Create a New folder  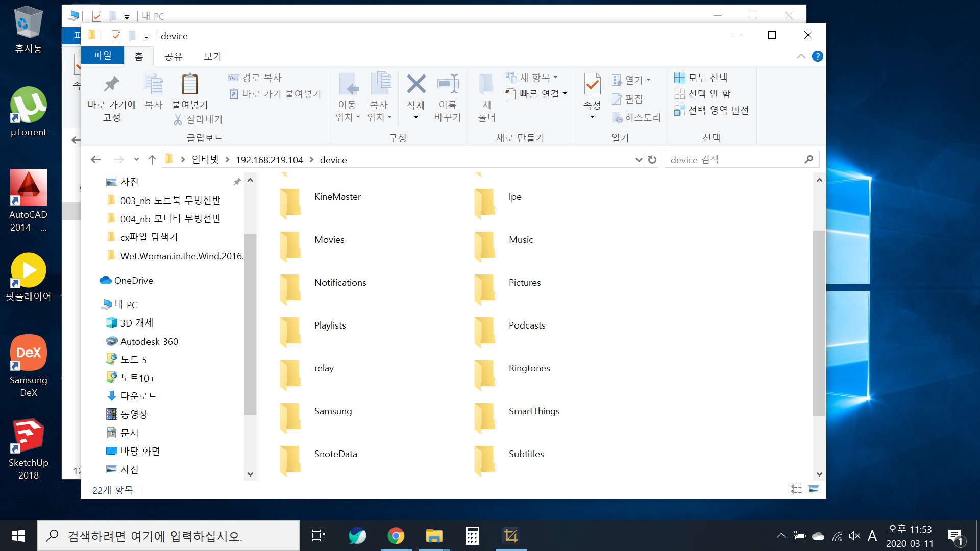click(486, 98)
